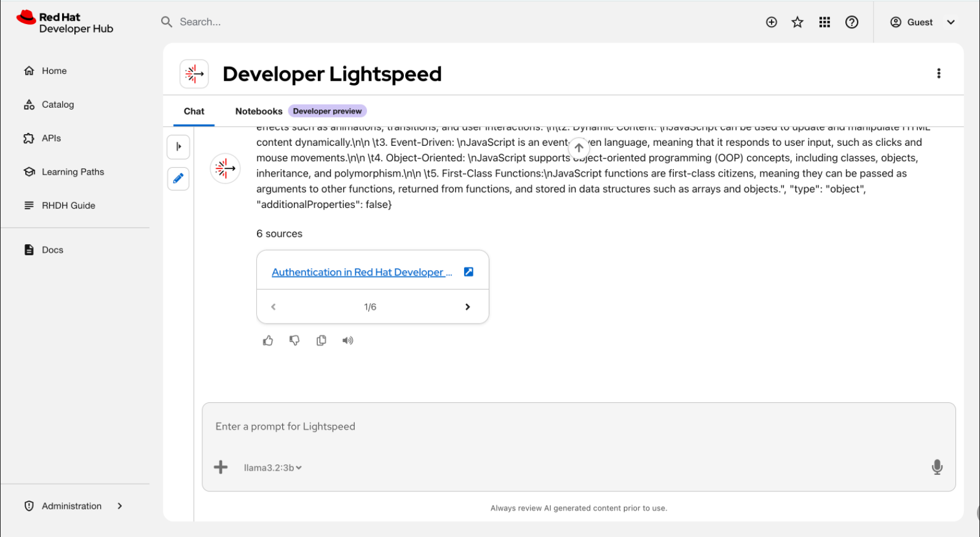Viewport: 980px width, 537px height.
Task: Click the attach plus icon
Action: point(221,467)
